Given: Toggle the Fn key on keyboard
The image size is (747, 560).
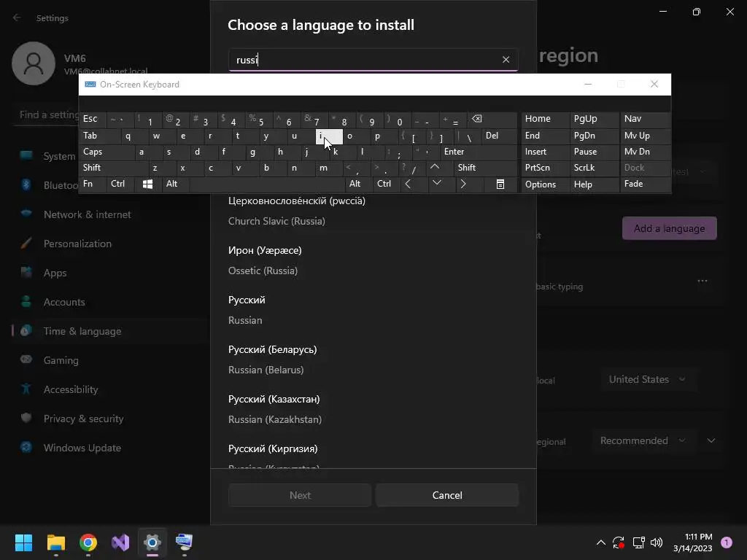Looking at the screenshot, I should [93, 184].
